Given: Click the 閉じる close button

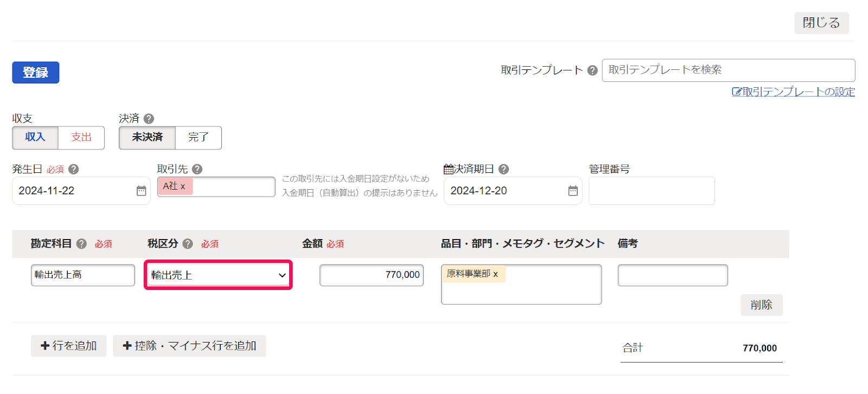Looking at the screenshot, I should [821, 23].
